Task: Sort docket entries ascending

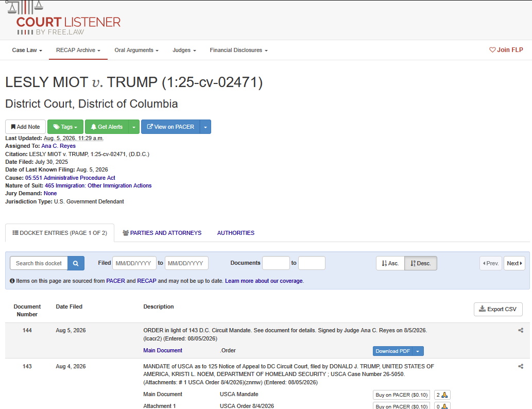Action: [390, 263]
